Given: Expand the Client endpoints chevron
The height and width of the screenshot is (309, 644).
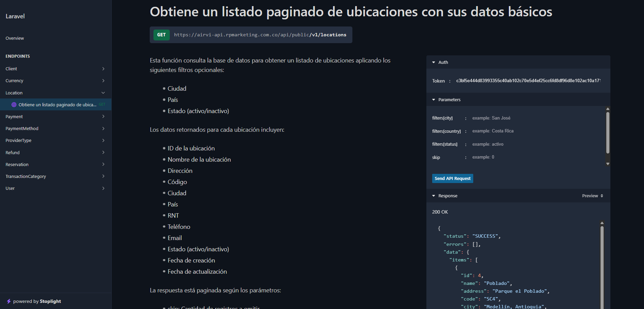Looking at the screenshot, I should click(103, 69).
